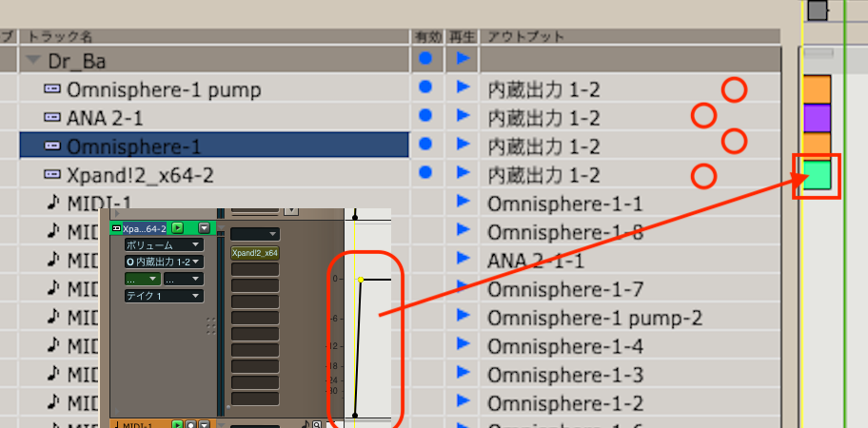Click the ANA 2-1 instrument track icon

52,117
